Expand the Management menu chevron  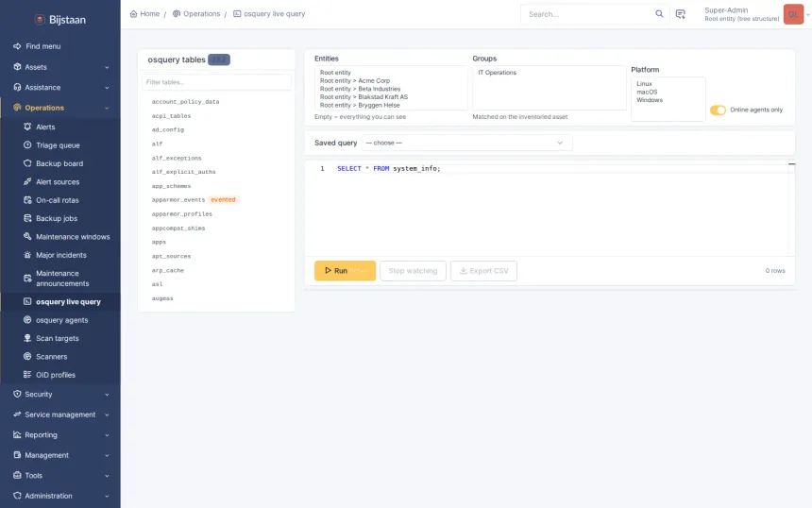(x=107, y=455)
